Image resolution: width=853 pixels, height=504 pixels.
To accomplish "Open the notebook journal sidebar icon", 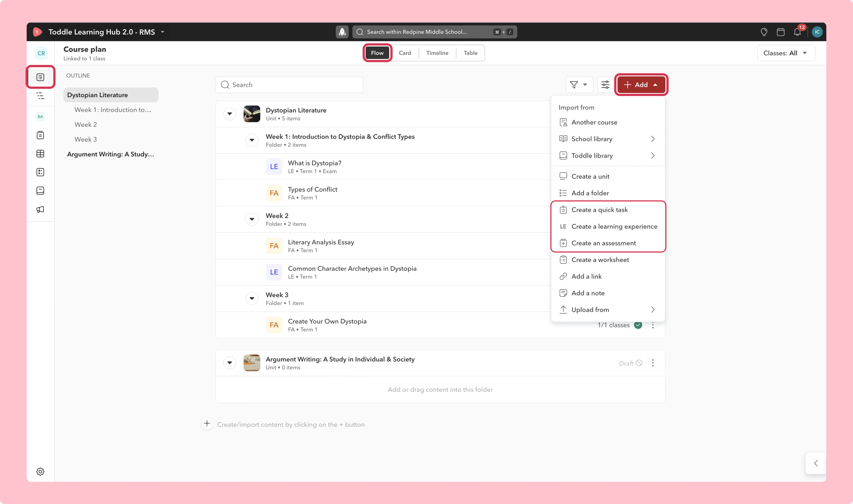I will tap(40, 191).
